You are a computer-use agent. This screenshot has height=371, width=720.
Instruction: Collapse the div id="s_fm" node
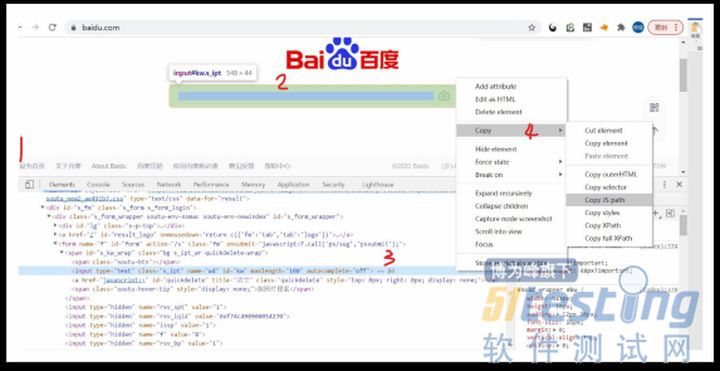43,208
